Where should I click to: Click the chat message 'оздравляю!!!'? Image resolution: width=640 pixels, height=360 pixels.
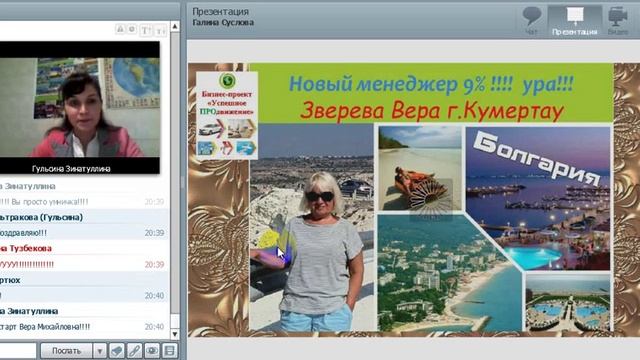(x=23, y=233)
